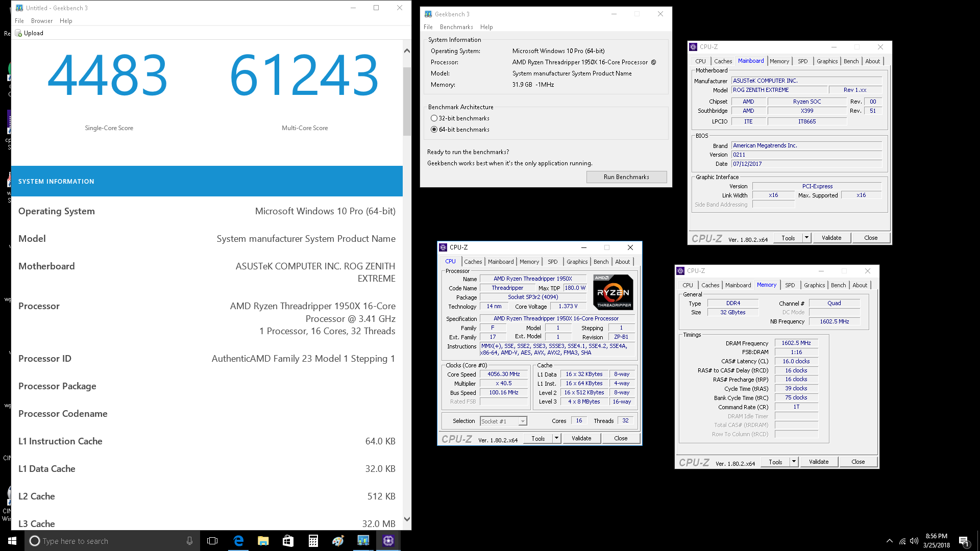Open Paint app from taskbar
980x551 pixels.
point(338,541)
